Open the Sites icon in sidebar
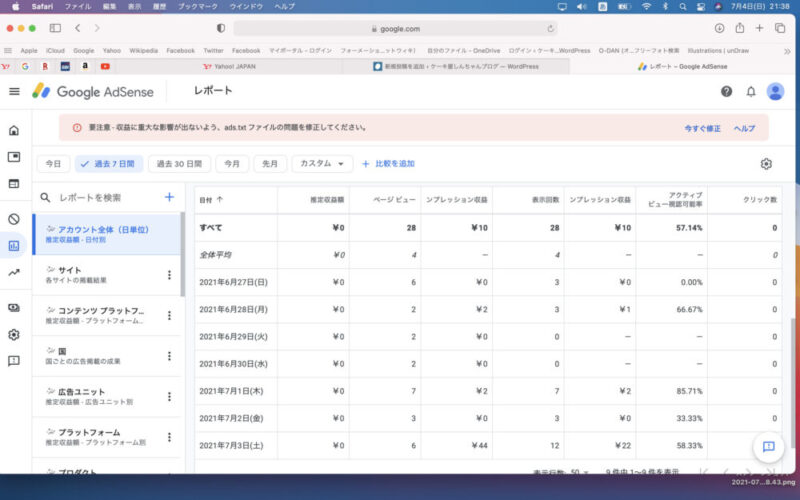This screenshot has width=800, height=500. [x=14, y=183]
